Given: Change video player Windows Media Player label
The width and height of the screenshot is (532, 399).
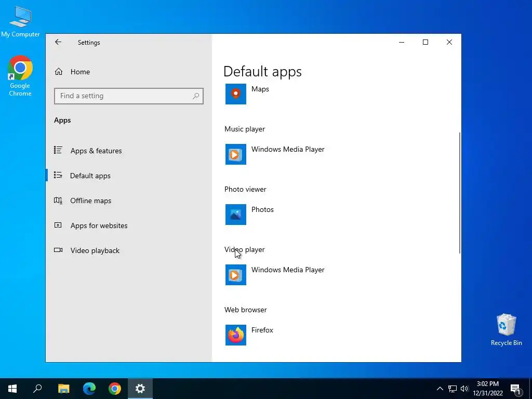Looking at the screenshot, I should [x=288, y=270].
